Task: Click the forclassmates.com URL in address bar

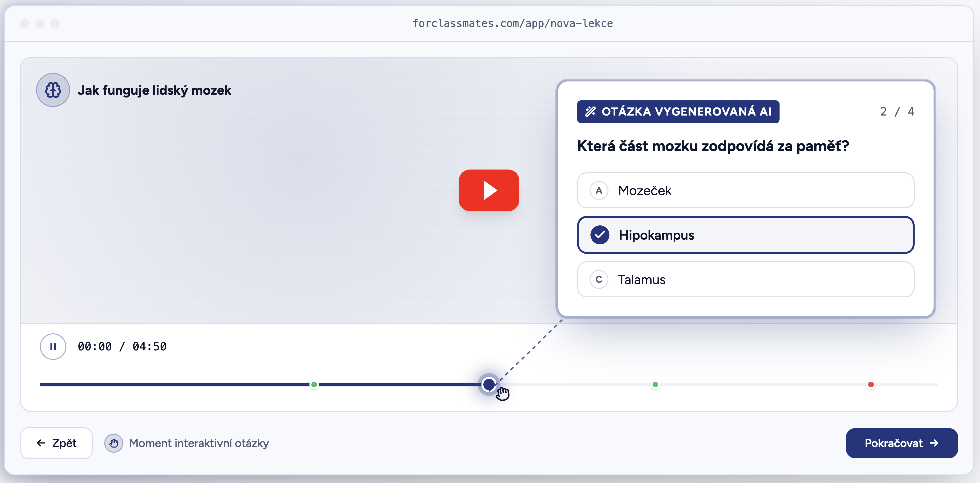Action: click(513, 24)
